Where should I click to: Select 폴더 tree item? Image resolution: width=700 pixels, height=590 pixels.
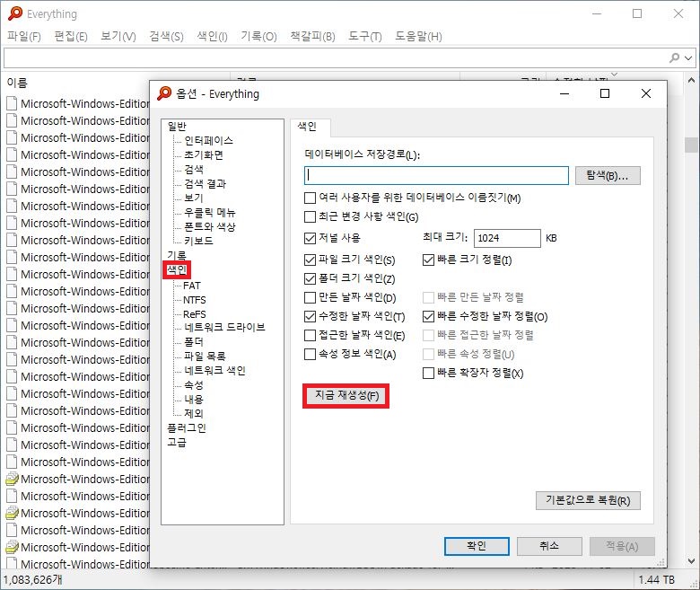[194, 341]
